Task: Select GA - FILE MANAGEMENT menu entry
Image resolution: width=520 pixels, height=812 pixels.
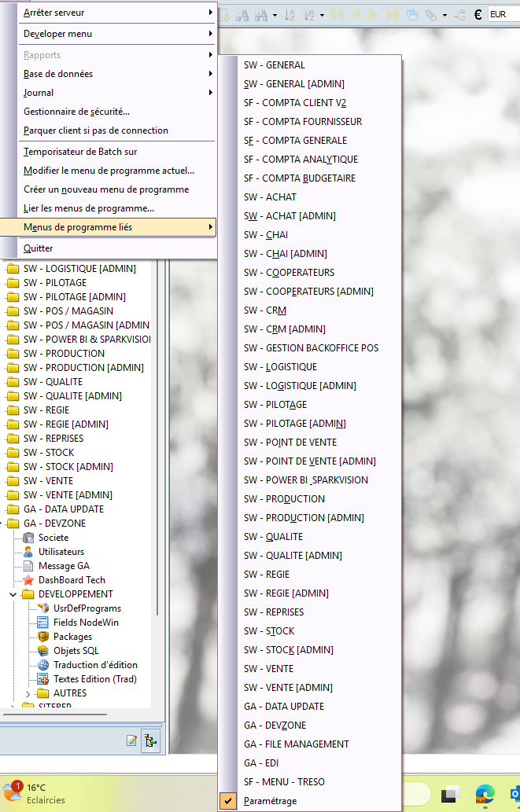Action: [x=296, y=744]
